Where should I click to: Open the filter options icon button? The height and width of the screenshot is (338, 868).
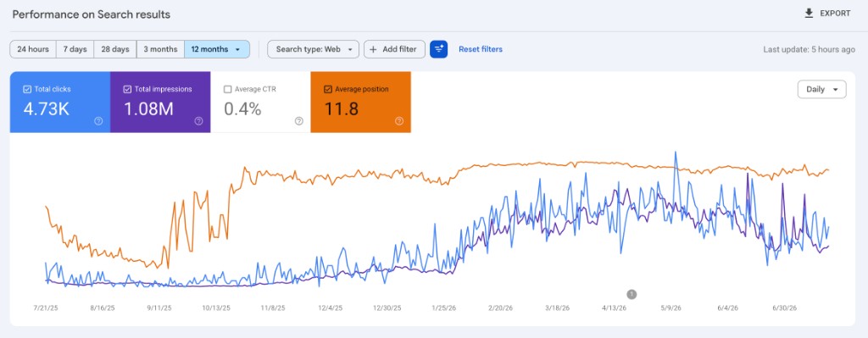pyautogui.click(x=438, y=49)
